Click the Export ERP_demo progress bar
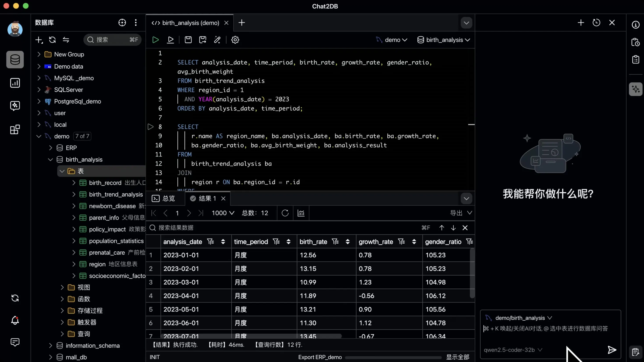Screen dimensions: 644x362 tap(393, 357)
